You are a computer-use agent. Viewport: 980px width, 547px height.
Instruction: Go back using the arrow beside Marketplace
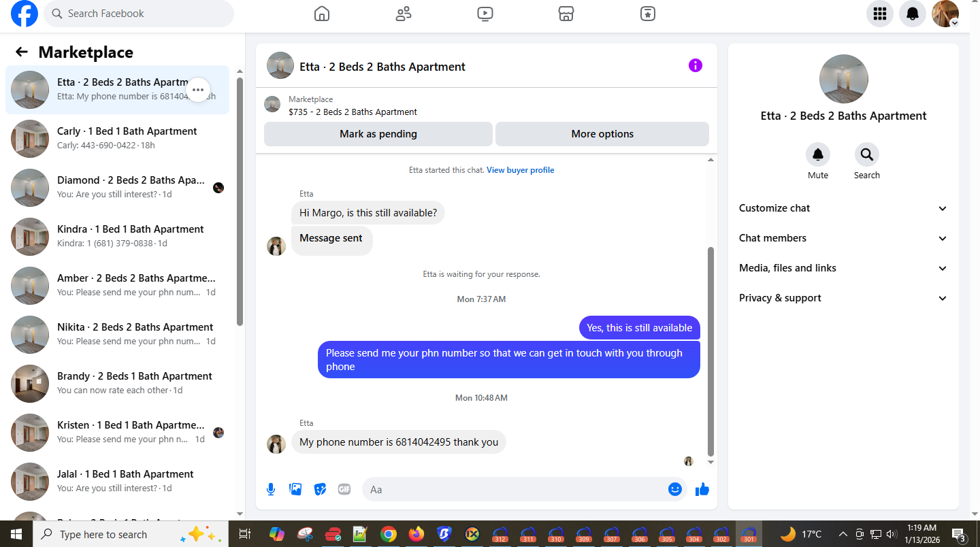coord(22,52)
